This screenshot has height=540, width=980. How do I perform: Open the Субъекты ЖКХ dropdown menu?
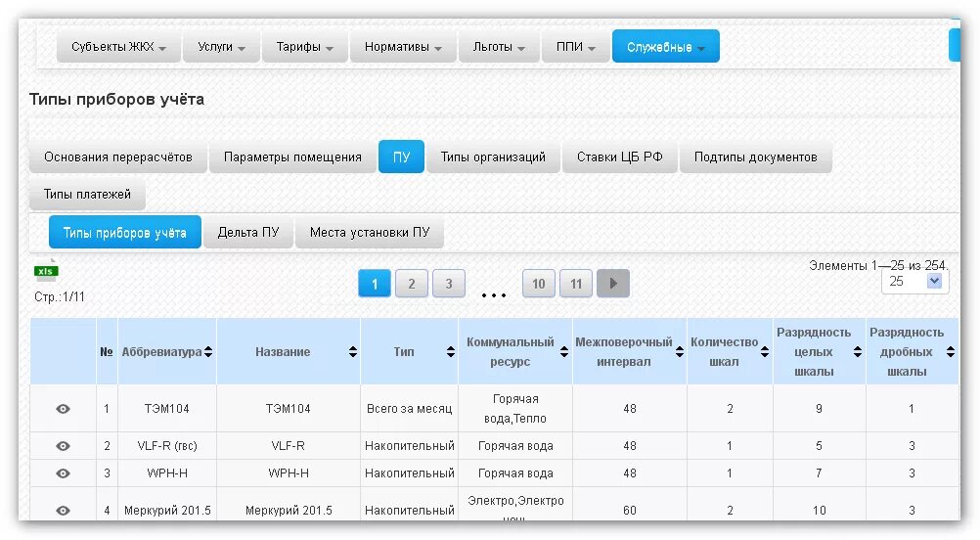tap(118, 47)
